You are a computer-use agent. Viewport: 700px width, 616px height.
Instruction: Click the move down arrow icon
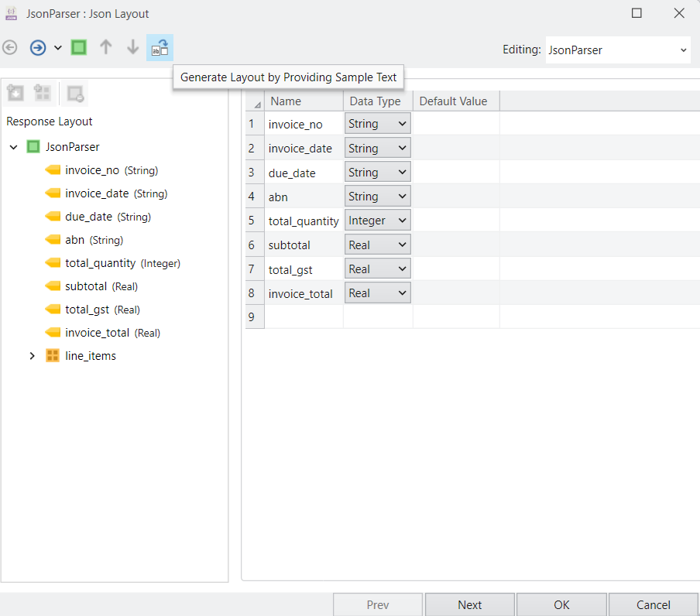[133, 48]
